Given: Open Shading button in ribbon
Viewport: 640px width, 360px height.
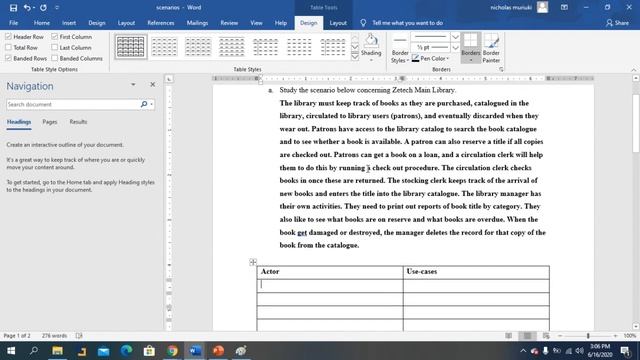Looking at the screenshot, I should 371,47.
